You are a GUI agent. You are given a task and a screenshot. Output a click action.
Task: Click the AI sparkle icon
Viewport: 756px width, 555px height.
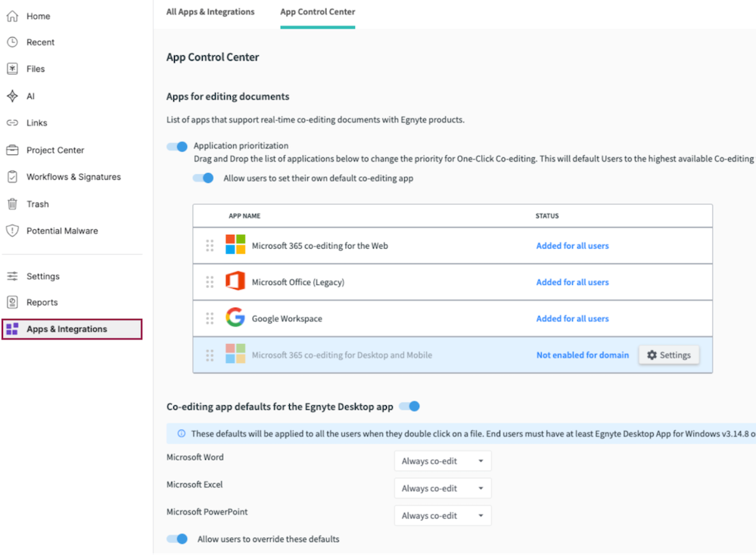13,96
